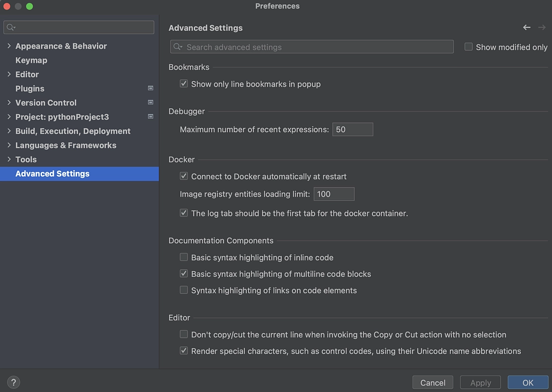552x392 pixels.
Task: Focus the sidebar settings search field
Action: pos(79,27)
